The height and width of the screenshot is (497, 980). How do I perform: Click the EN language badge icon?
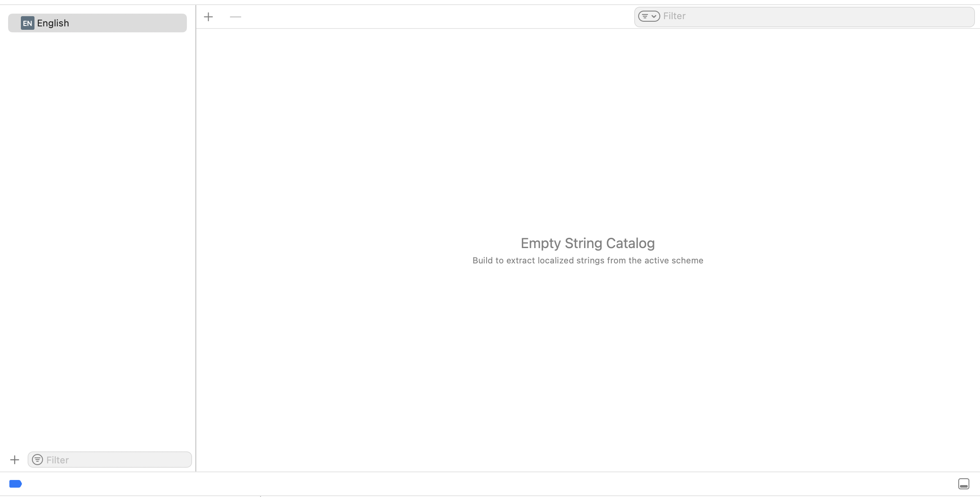(x=27, y=23)
